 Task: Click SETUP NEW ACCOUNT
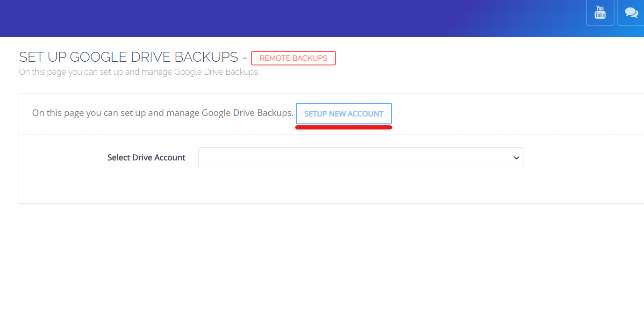click(343, 113)
